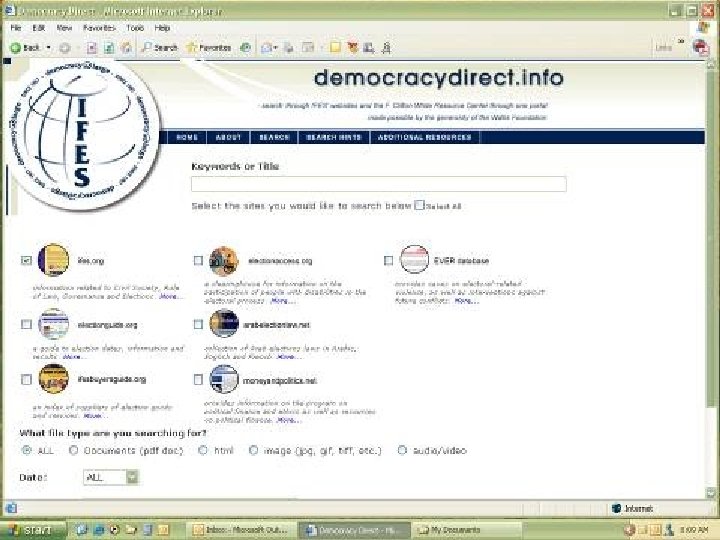The height and width of the screenshot is (540, 720).
Task: Open the View menu
Action: 64,28
